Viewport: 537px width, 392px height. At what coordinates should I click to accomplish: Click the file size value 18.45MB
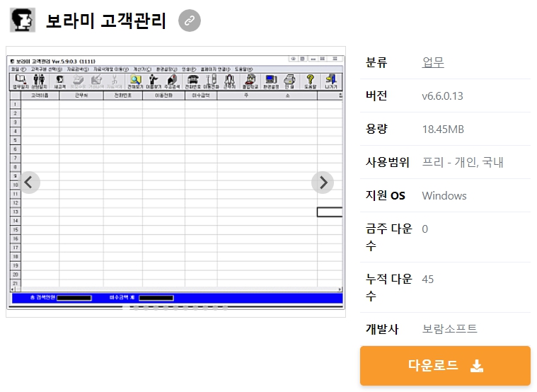tap(443, 129)
